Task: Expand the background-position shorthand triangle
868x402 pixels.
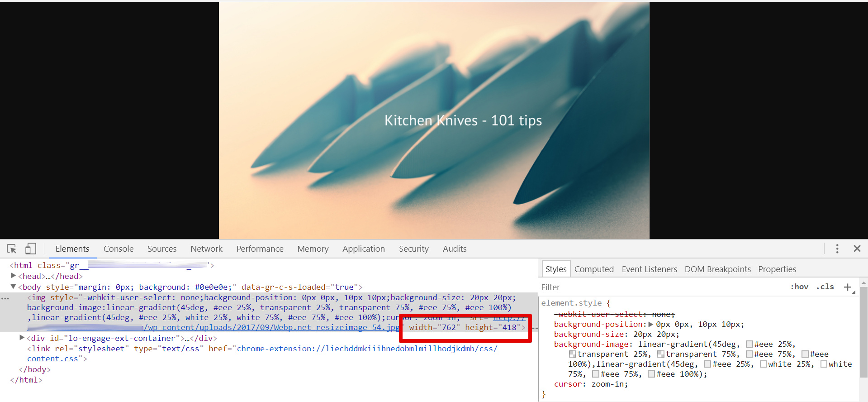Action: click(650, 324)
